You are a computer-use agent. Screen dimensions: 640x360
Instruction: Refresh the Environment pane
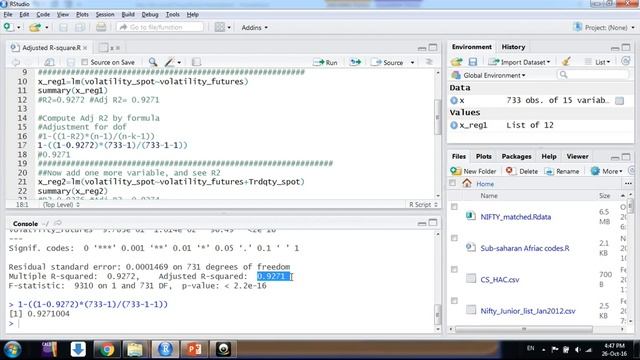coord(625,61)
